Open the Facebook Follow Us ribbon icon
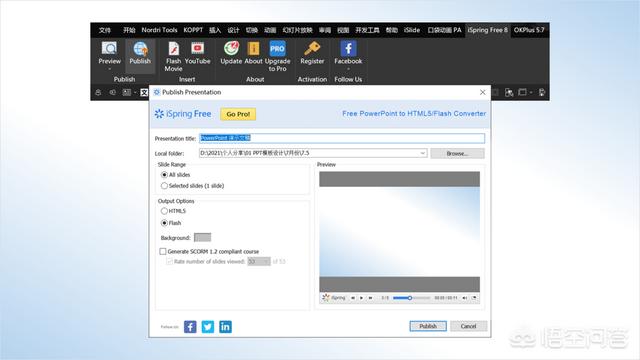 pyautogui.click(x=348, y=49)
